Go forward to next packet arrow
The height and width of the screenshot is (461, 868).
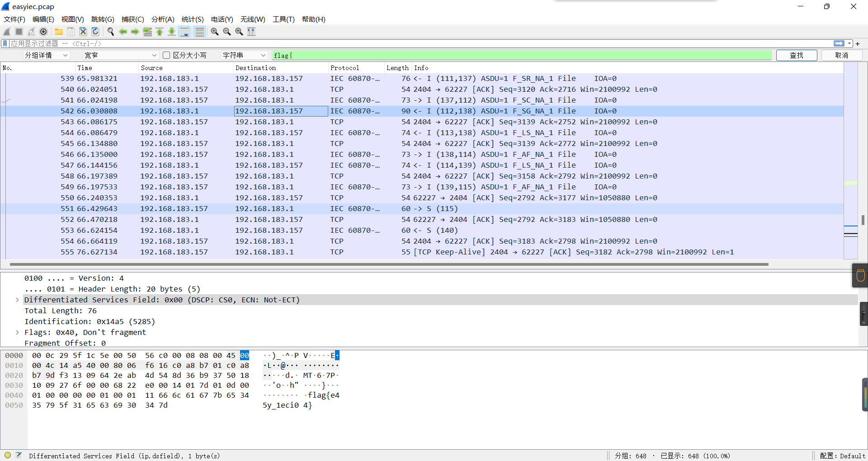(135, 32)
